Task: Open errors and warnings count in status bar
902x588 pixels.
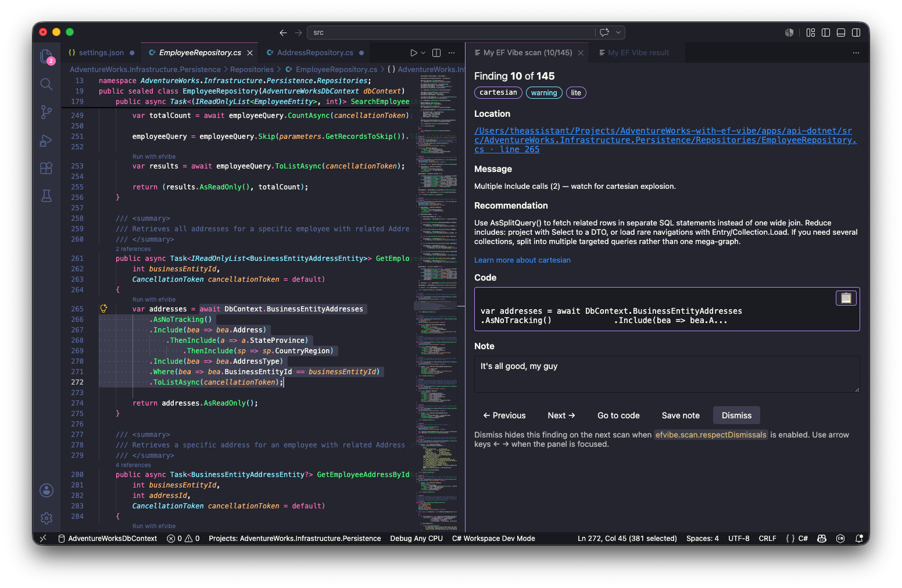Action: click(x=183, y=539)
